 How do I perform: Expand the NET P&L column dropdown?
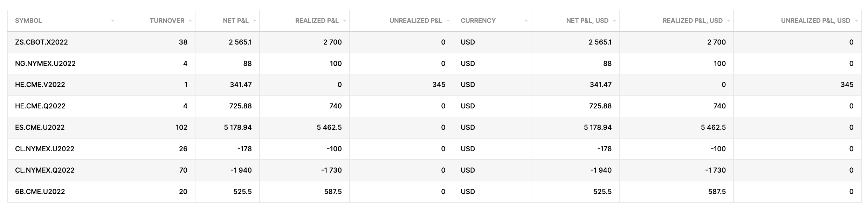click(x=254, y=21)
